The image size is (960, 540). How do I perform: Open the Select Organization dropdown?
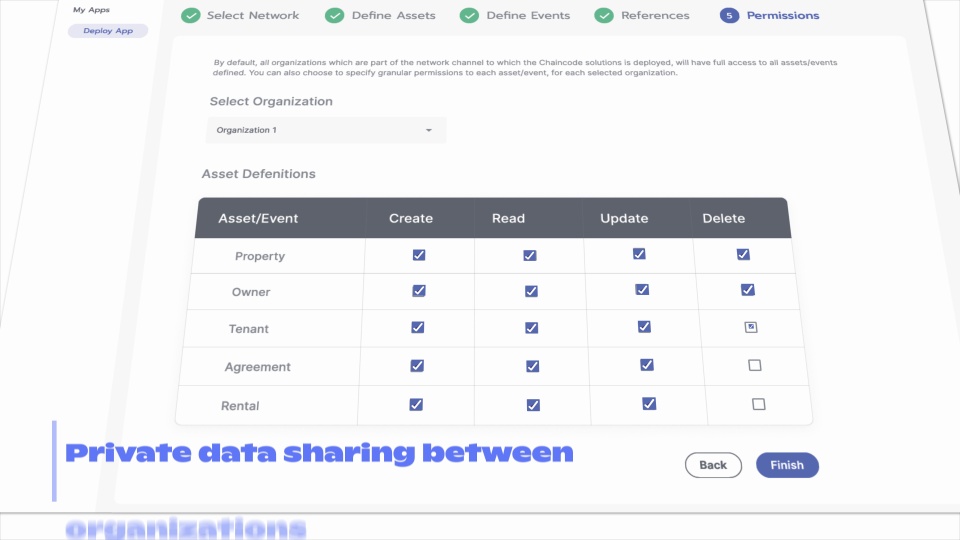pos(326,130)
